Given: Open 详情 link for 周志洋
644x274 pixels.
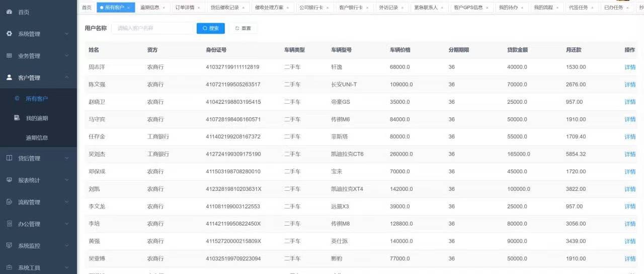Looking at the screenshot, I should coord(630,67).
